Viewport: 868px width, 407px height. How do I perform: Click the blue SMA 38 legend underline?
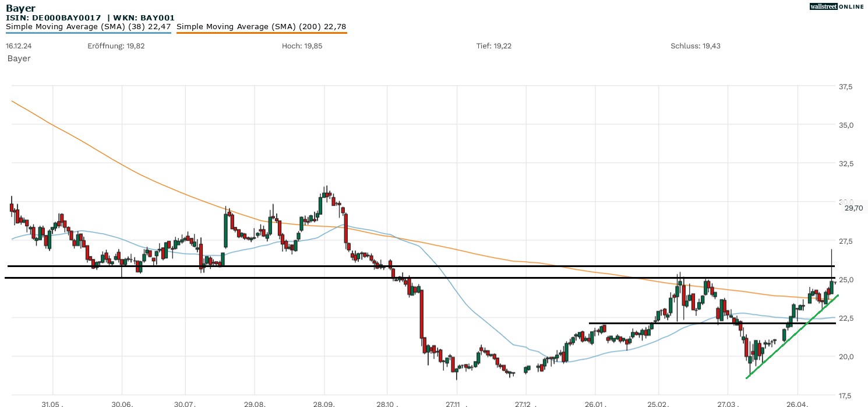pyautogui.click(x=88, y=33)
